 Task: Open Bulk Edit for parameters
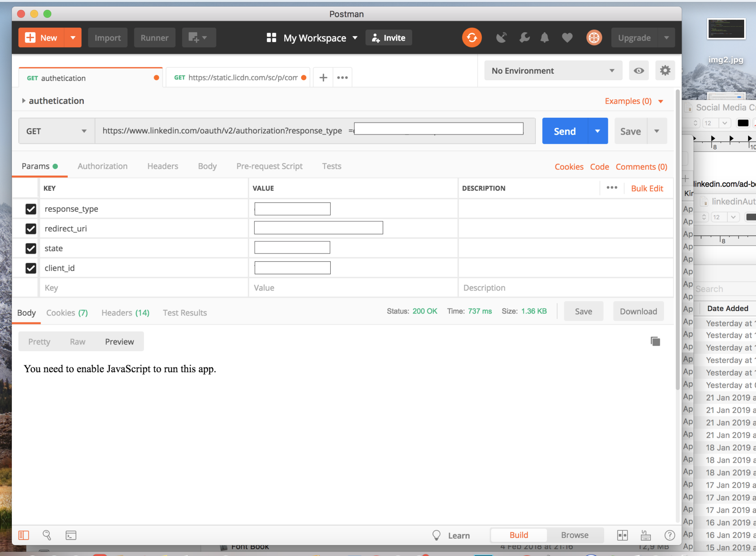(647, 188)
